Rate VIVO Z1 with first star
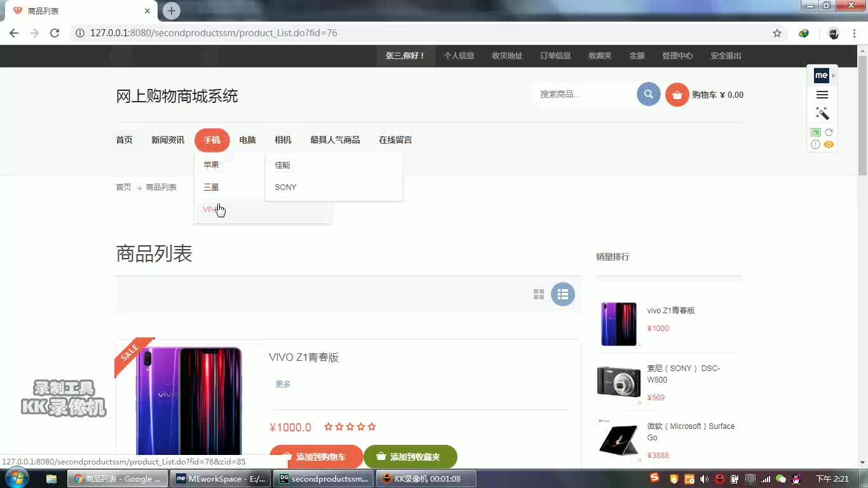This screenshot has width=868, height=488. 329,426
